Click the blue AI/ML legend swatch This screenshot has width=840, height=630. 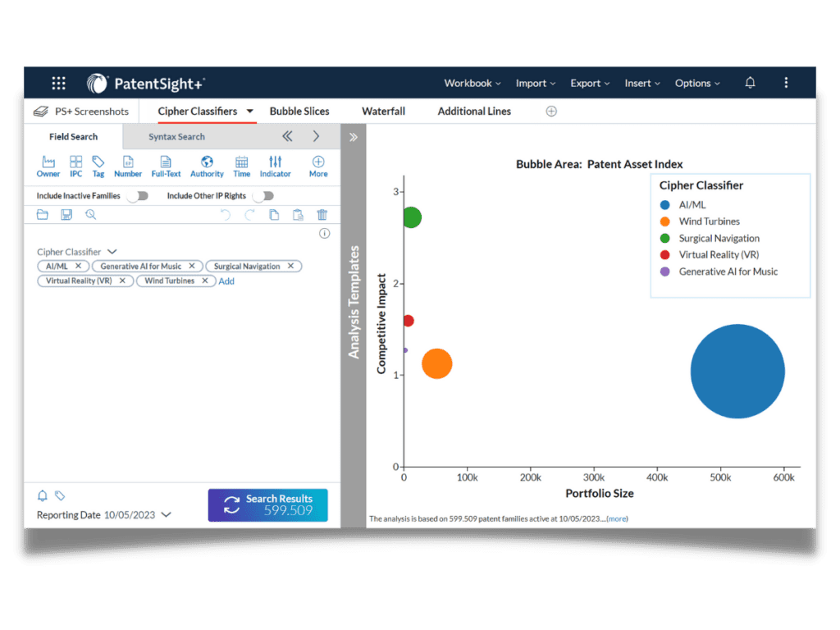click(x=664, y=205)
